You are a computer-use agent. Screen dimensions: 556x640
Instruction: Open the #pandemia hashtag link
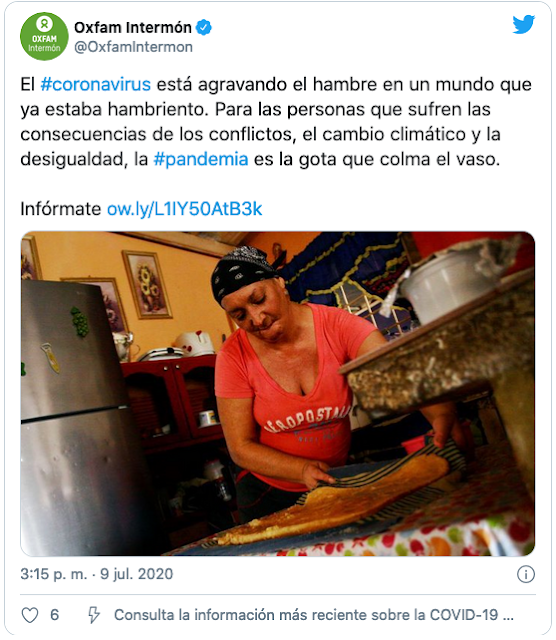point(201,159)
